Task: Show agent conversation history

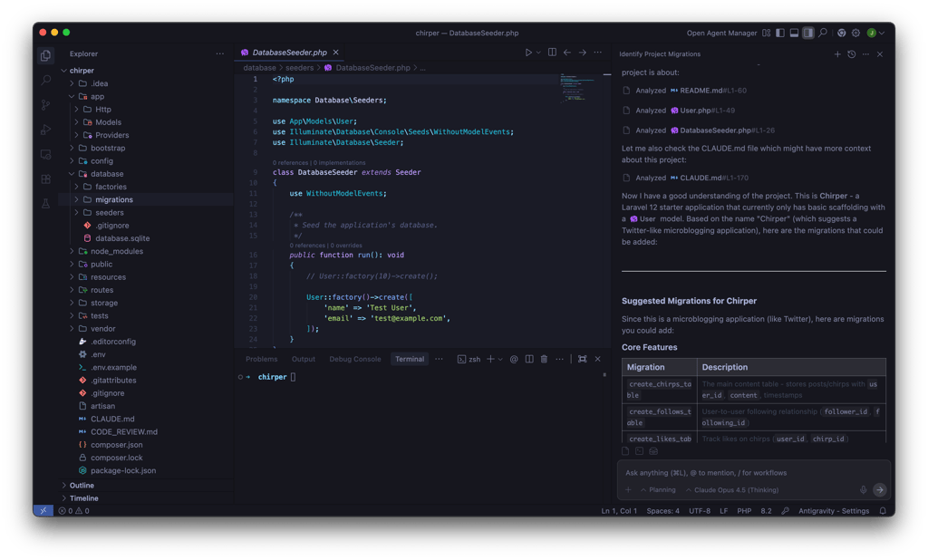Action: (851, 53)
